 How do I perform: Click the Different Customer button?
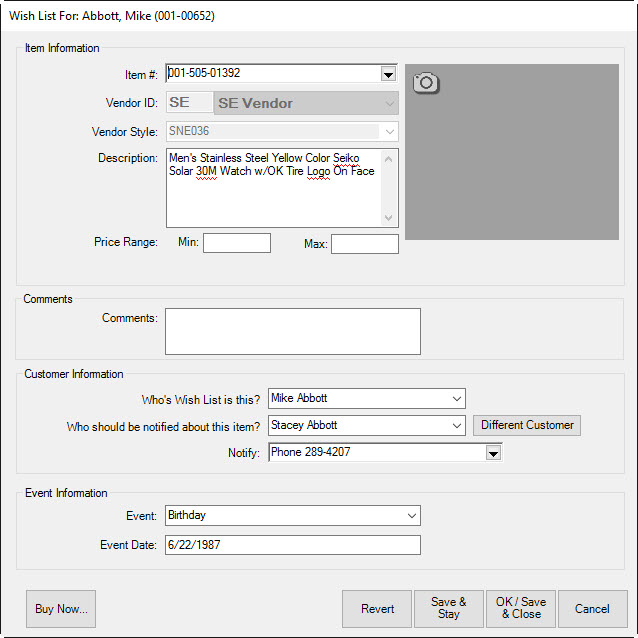(527, 425)
